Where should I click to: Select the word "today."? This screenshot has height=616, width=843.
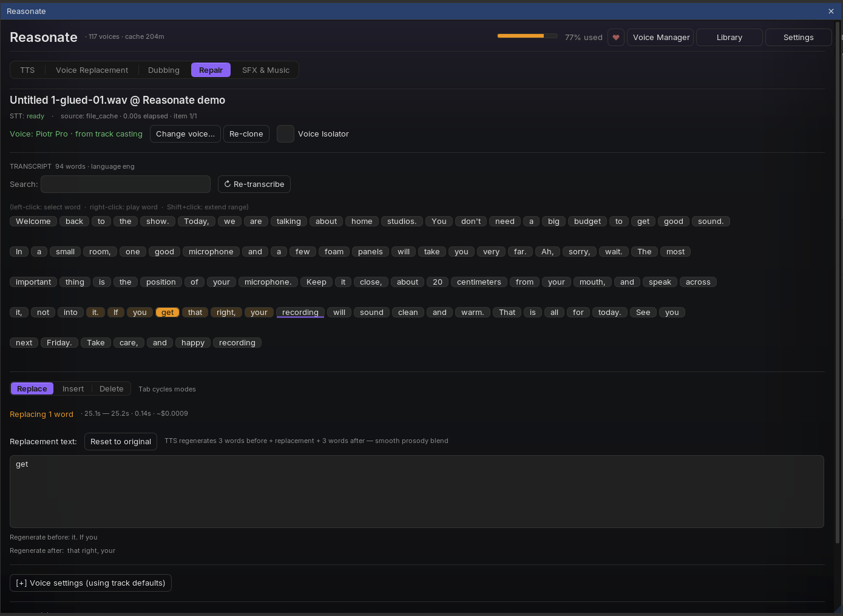609,313
